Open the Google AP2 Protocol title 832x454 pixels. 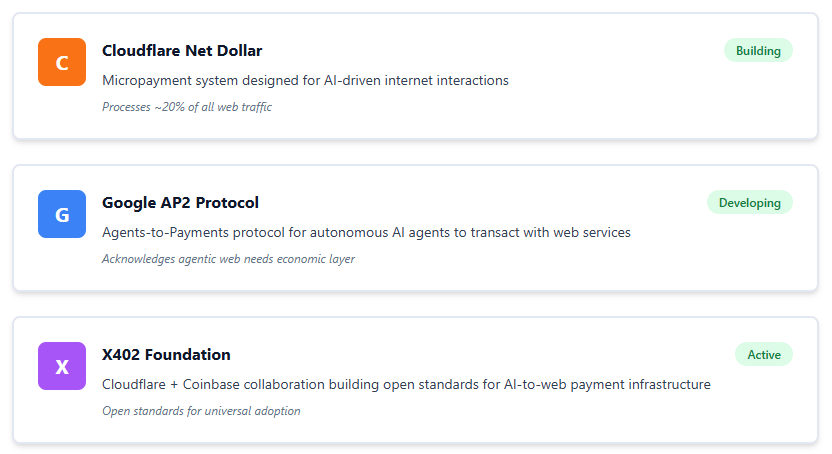pyautogui.click(x=180, y=203)
